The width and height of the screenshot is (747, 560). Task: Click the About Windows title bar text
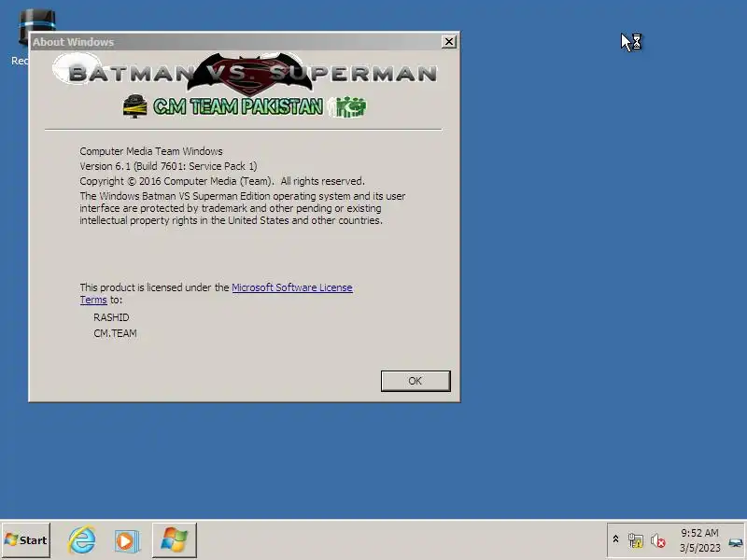point(73,42)
